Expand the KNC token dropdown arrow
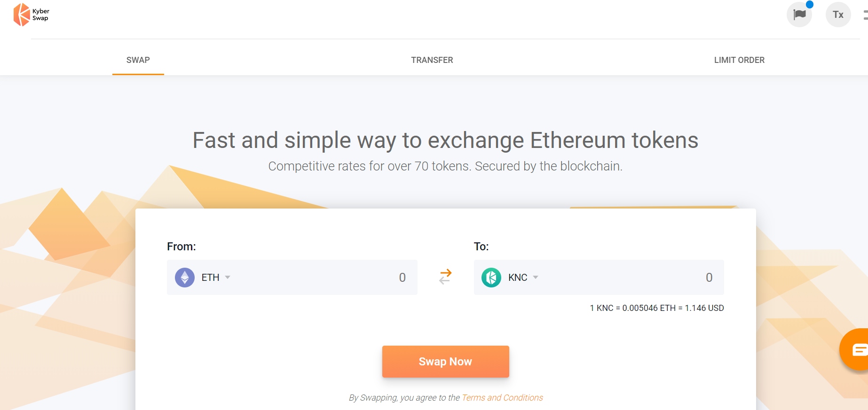 coord(536,278)
